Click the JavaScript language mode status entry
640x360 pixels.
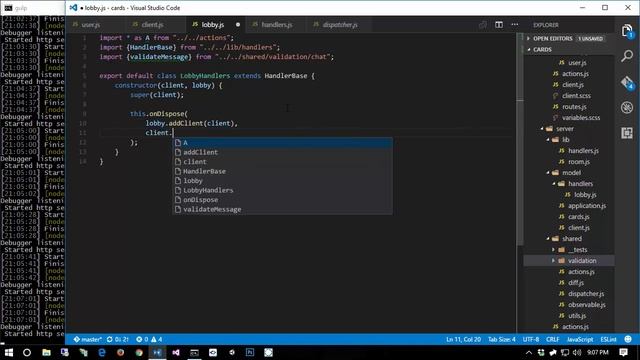point(580,340)
